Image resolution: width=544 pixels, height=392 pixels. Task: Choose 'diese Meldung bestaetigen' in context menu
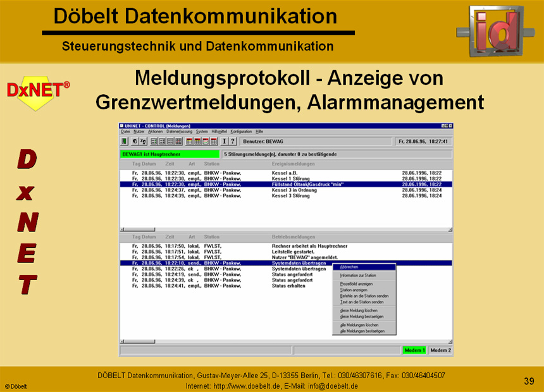[x=364, y=317]
